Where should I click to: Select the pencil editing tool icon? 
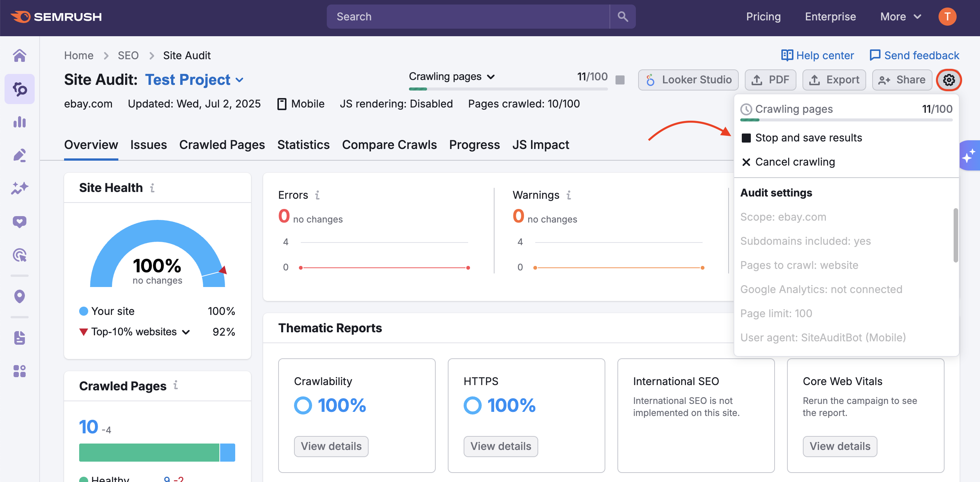(19, 155)
